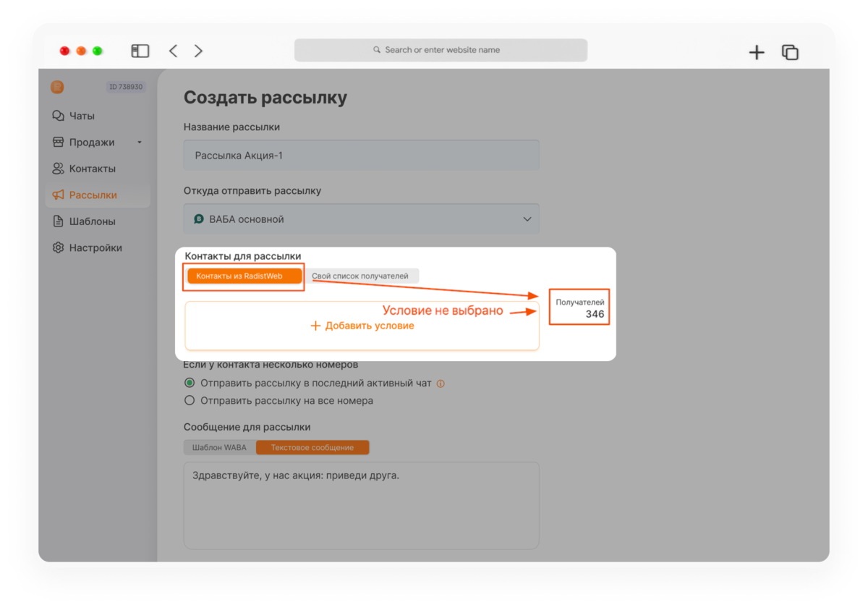Image resolution: width=868 pixels, height=610 pixels.
Task: Open Чаты in the sidebar
Action: pos(81,116)
